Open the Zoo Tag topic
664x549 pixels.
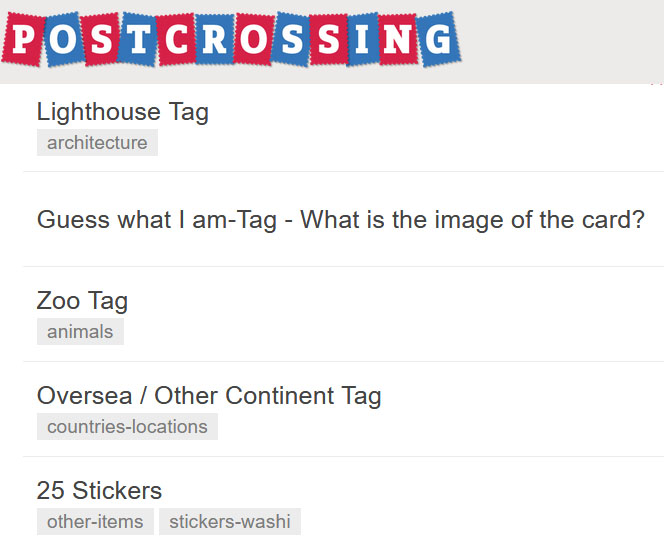pos(82,302)
